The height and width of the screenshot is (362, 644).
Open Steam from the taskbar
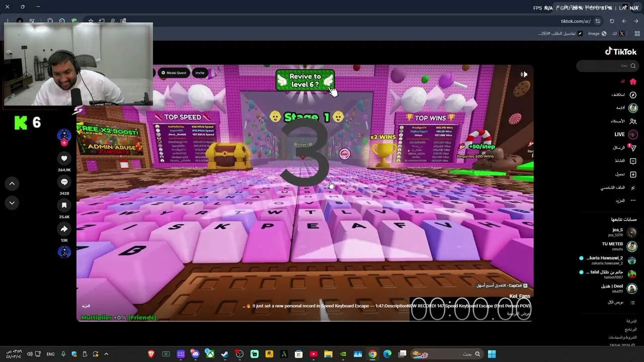coord(225,354)
